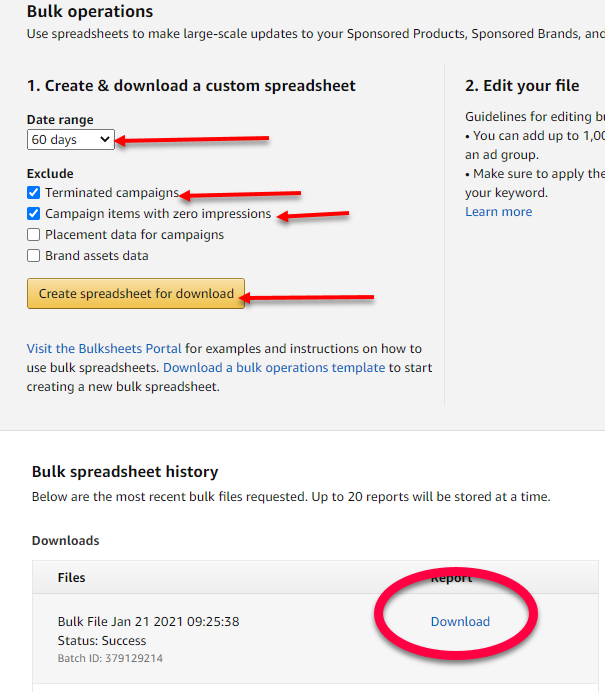Click Create spreadsheet for download button
605x692 pixels.
pos(136,293)
